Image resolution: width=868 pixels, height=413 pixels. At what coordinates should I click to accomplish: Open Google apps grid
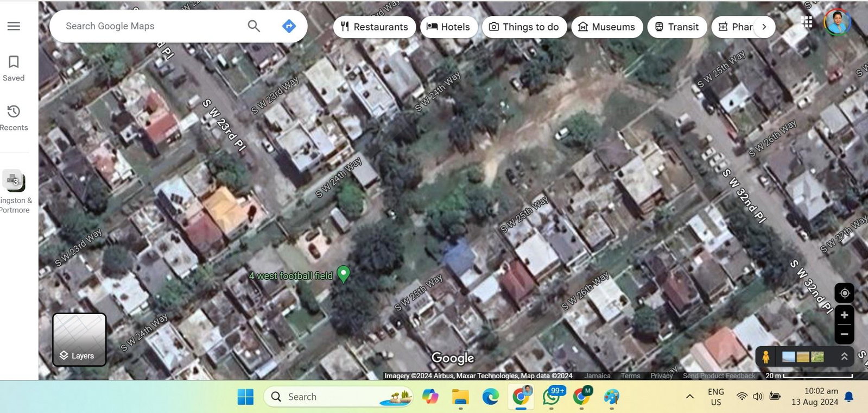click(807, 22)
